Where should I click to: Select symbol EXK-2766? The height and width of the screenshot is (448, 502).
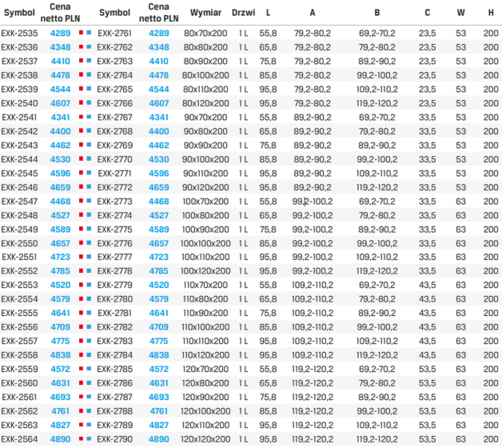114,103
